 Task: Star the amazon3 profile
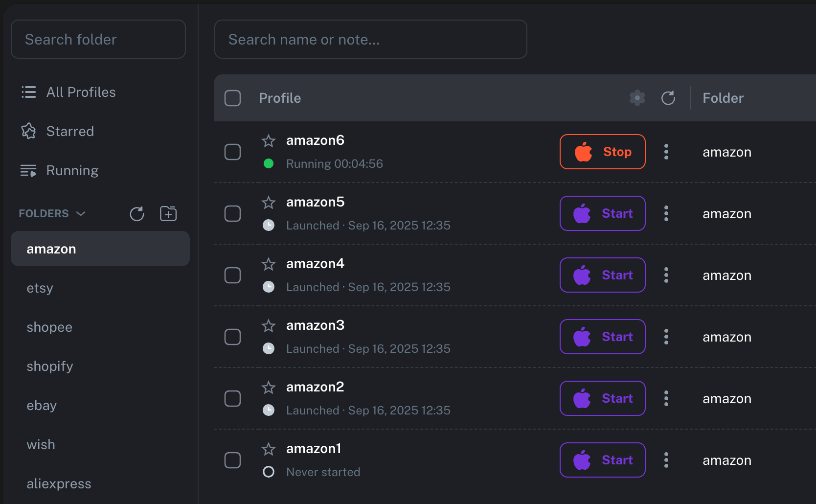pos(269,326)
